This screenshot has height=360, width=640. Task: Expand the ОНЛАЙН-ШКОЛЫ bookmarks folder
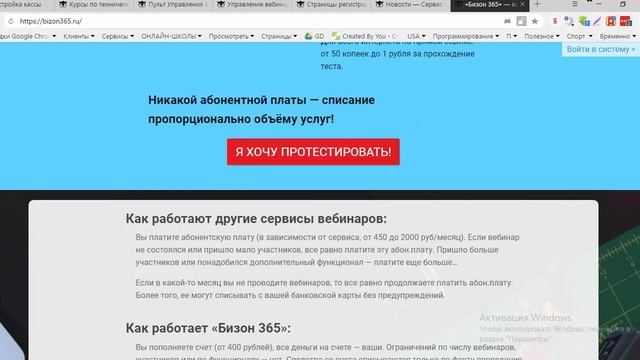pos(171,36)
